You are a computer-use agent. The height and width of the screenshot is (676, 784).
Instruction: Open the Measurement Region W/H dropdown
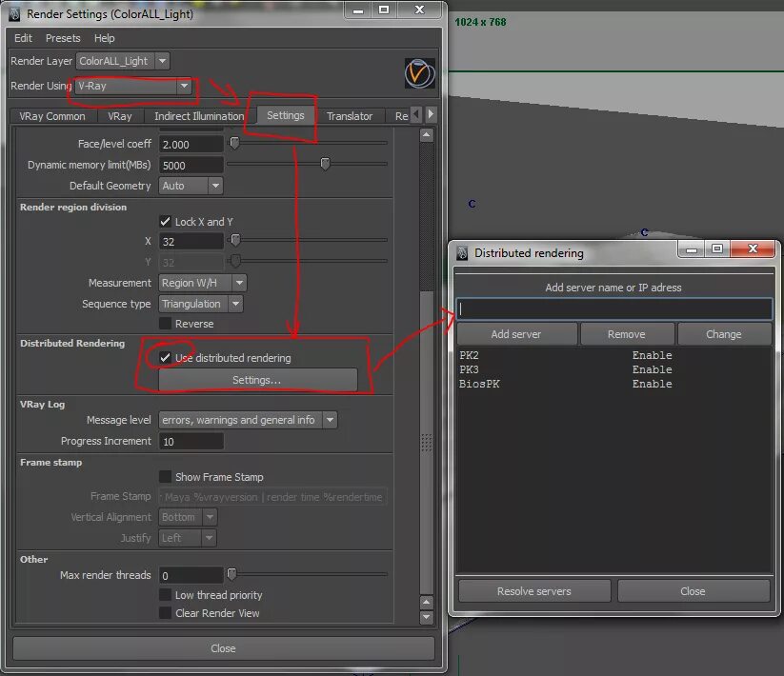[x=203, y=283]
